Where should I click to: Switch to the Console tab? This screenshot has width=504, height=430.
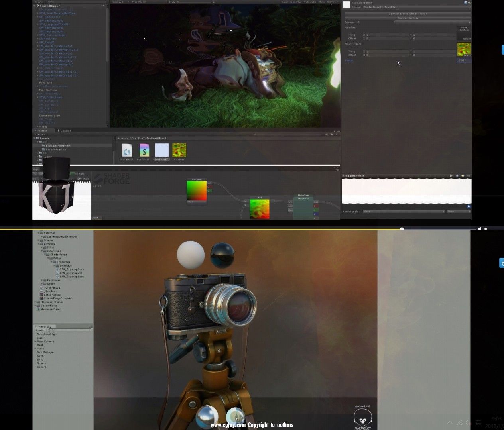[65, 131]
